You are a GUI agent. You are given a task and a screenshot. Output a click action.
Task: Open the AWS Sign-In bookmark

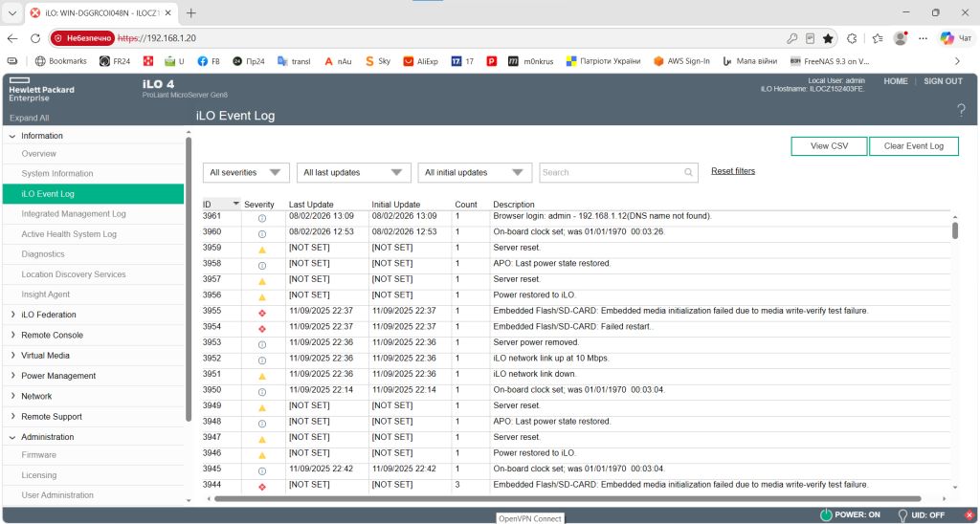[681, 61]
